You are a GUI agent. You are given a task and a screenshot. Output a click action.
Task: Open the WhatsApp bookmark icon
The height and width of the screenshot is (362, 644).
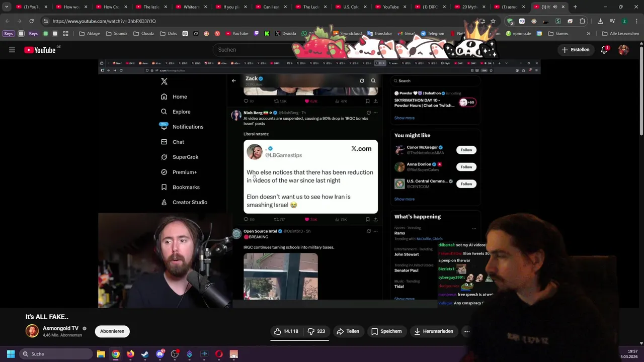tap(304, 34)
